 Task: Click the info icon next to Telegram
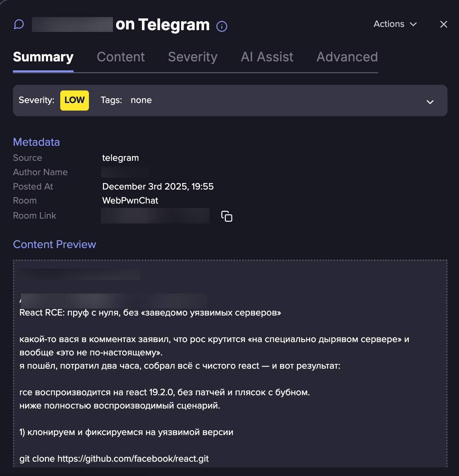[x=222, y=26]
